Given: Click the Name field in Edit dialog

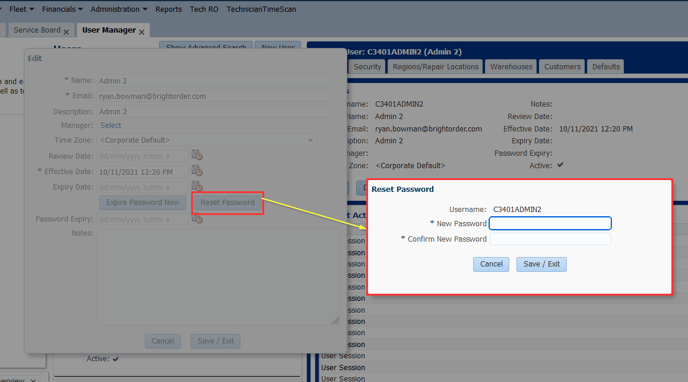Looking at the screenshot, I should point(216,81).
